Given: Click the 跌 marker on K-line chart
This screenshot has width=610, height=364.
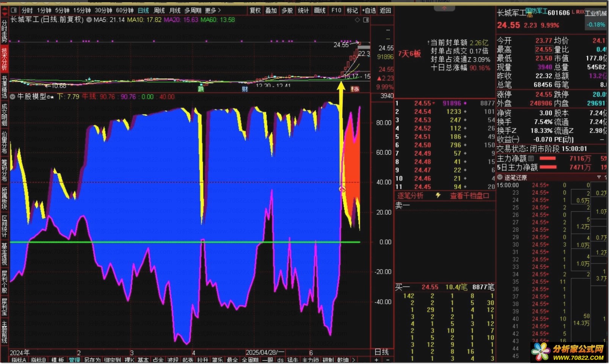Looking at the screenshot, I should click(201, 89).
